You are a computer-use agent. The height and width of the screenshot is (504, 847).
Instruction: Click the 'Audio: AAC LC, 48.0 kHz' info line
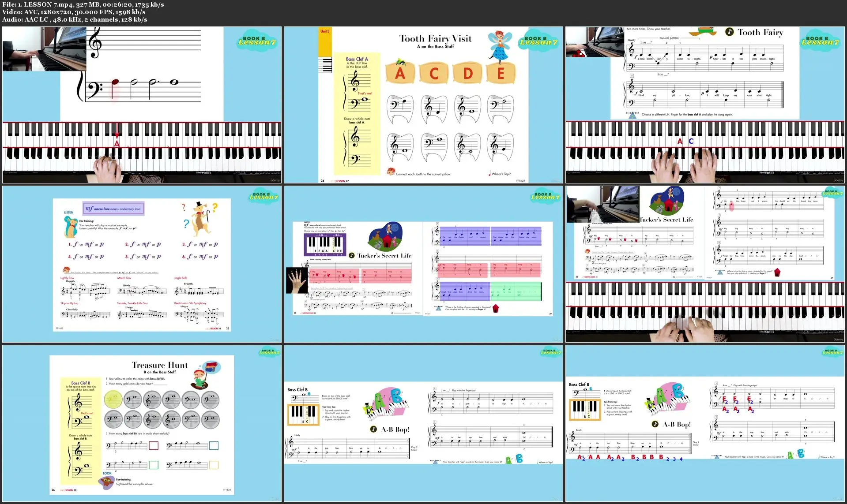pos(75,19)
